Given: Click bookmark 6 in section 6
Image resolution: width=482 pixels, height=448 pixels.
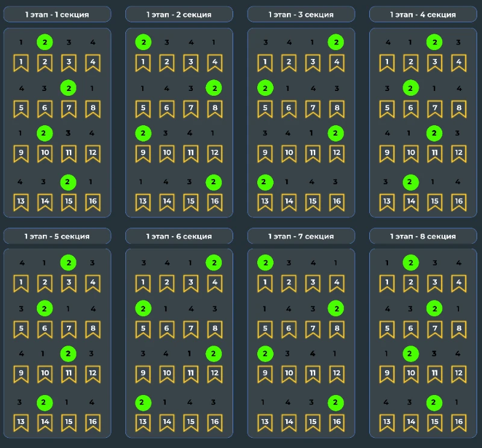Looking at the screenshot, I should [x=167, y=329].
